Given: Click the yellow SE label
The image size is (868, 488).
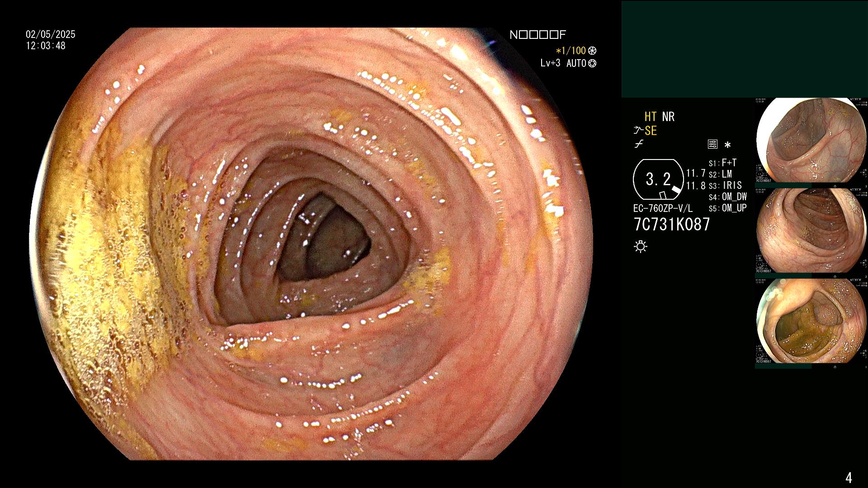Looking at the screenshot, I should click(651, 131).
